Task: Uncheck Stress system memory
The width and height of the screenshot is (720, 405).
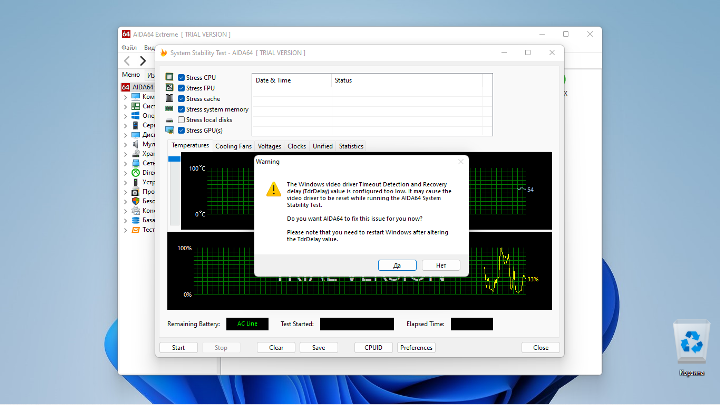Action: click(181, 109)
